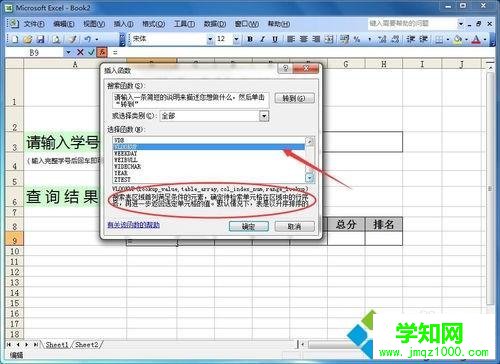Open the 帮助 menu
This screenshot has width=500, height=364.
(279, 24)
